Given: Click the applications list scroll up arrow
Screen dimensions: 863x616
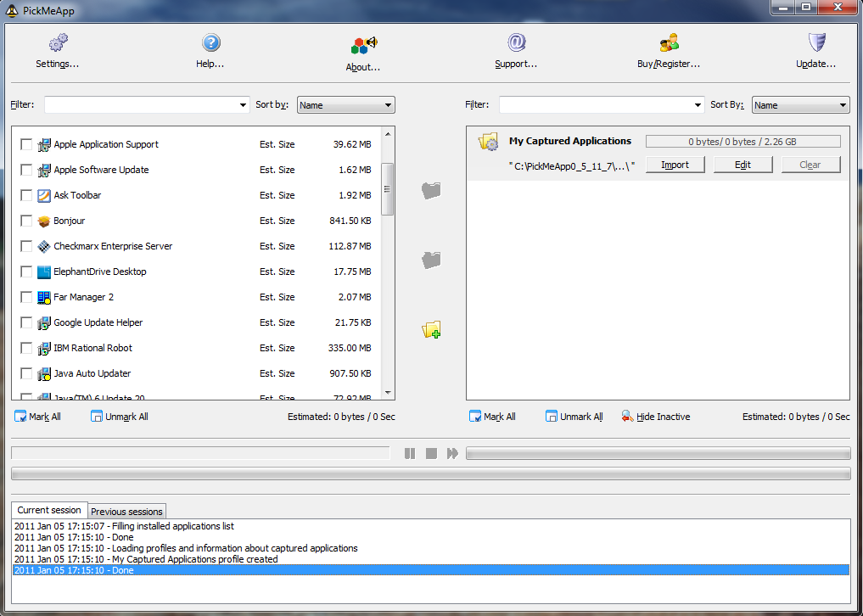Looking at the screenshot, I should (388, 134).
